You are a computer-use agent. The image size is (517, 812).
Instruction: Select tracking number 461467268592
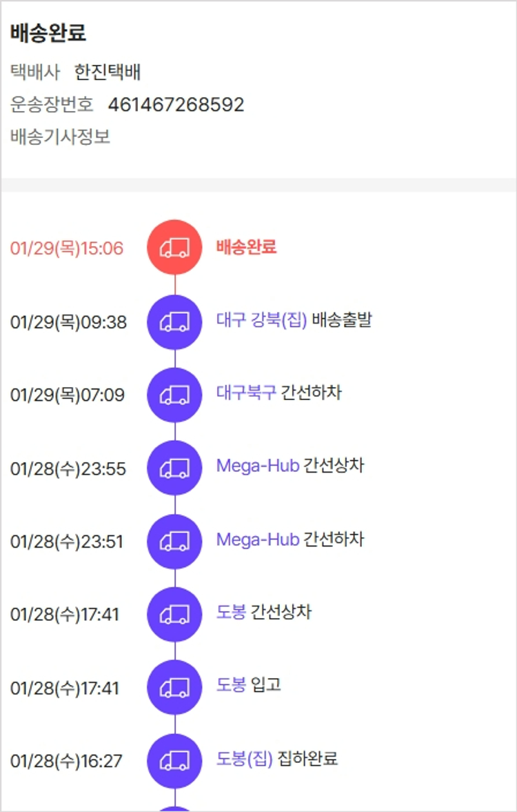click(176, 105)
